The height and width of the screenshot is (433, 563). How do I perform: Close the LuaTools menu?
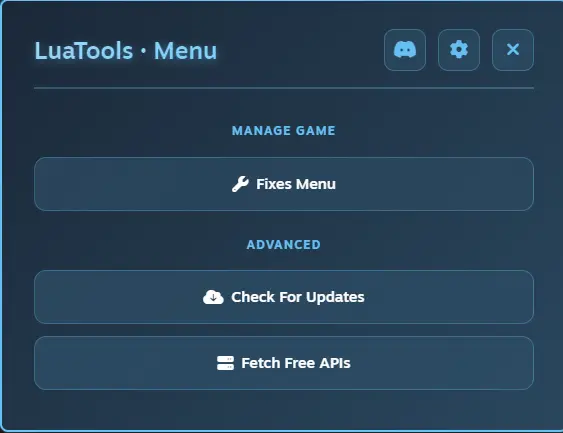coord(513,50)
